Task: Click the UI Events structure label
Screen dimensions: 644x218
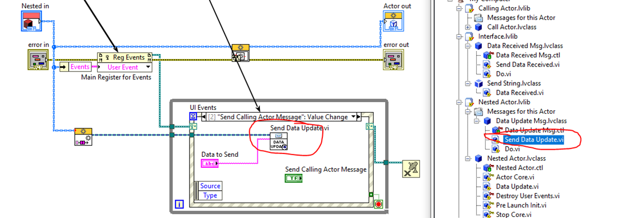Action: 203,108
